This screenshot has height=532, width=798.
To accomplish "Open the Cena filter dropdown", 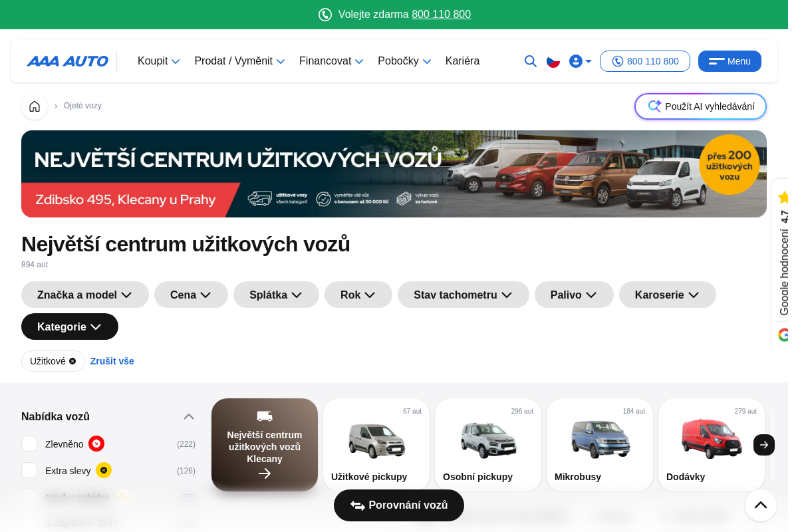I will (191, 295).
